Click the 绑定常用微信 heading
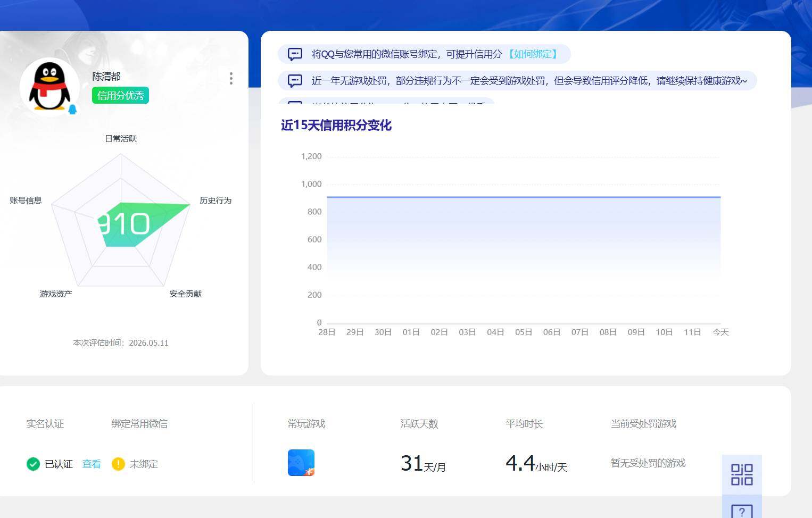 (x=139, y=423)
